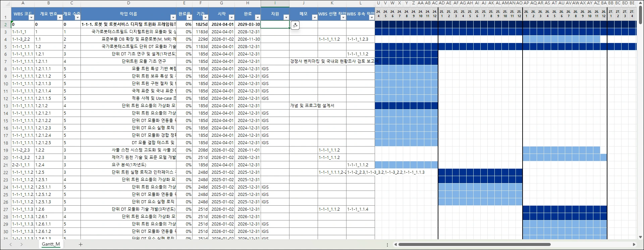Click cell with '1825d' duration
Screen dimensions: 644x250
click(201, 25)
